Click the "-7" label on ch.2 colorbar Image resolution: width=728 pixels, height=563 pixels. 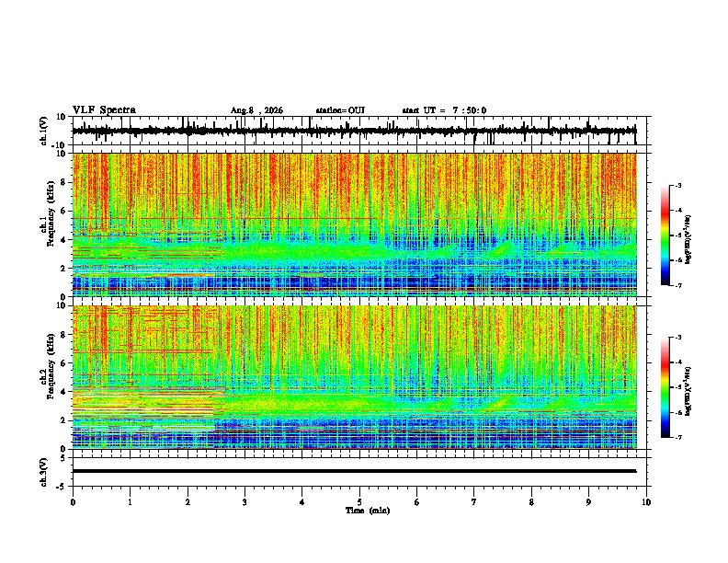[x=678, y=437]
